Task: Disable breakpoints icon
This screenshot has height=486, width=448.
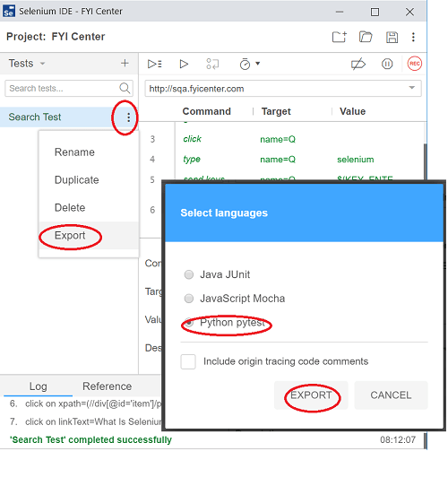Action: point(358,65)
